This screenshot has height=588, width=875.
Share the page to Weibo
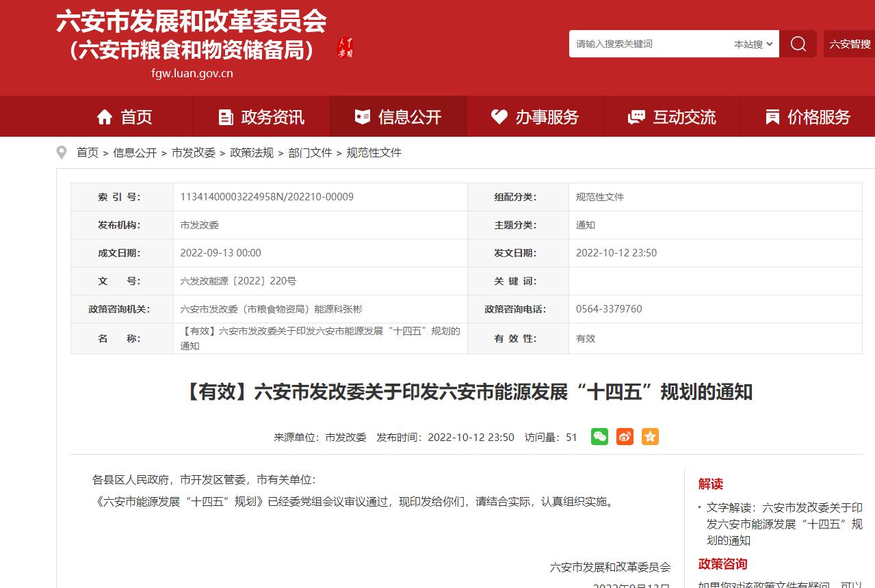pos(625,436)
